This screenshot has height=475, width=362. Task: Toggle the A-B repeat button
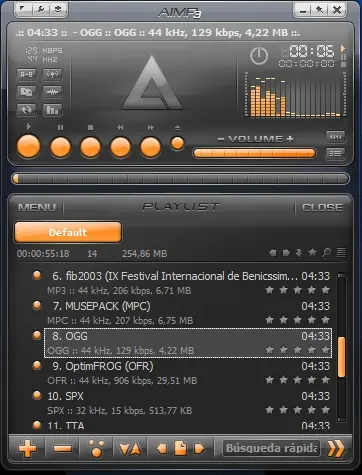[26, 75]
